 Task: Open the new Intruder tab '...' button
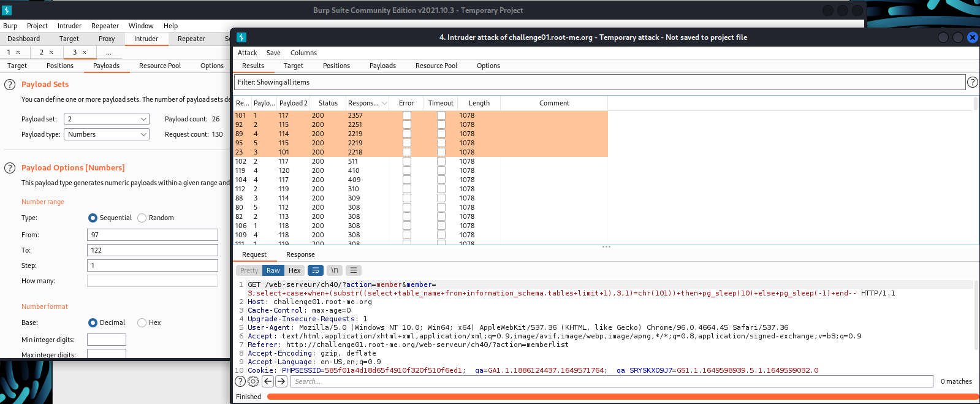pyautogui.click(x=108, y=53)
